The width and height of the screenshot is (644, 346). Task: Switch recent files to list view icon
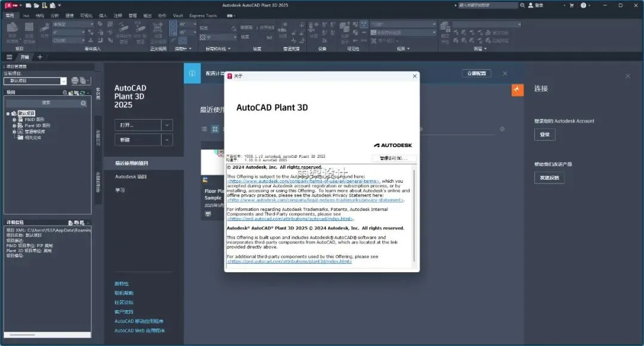(204, 129)
